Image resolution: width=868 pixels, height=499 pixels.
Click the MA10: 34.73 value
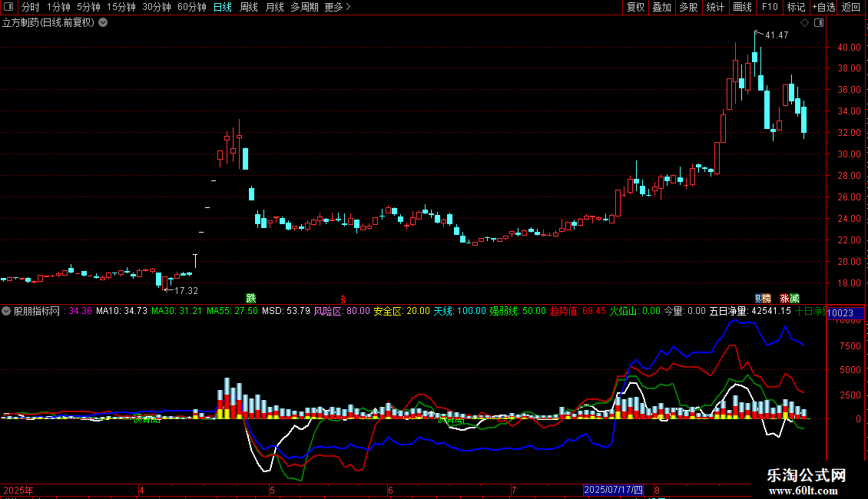(122, 311)
